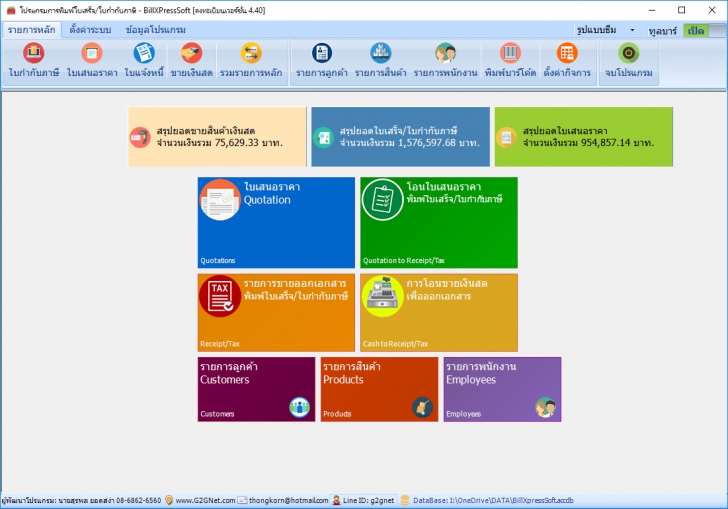Image resolution: width=728 pixels, height=509 pixels.
Task: Click the Line ID person icon in status bar
Action: 336,500
